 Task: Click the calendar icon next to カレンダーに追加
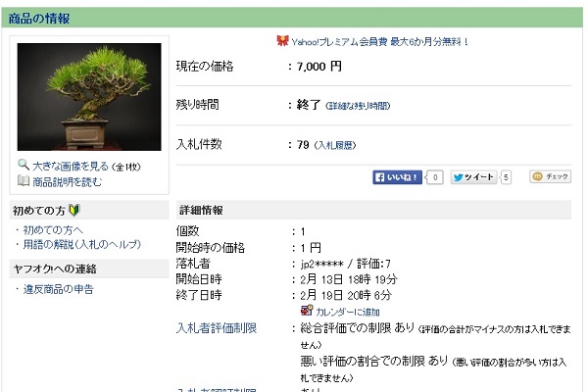(307, 311)
